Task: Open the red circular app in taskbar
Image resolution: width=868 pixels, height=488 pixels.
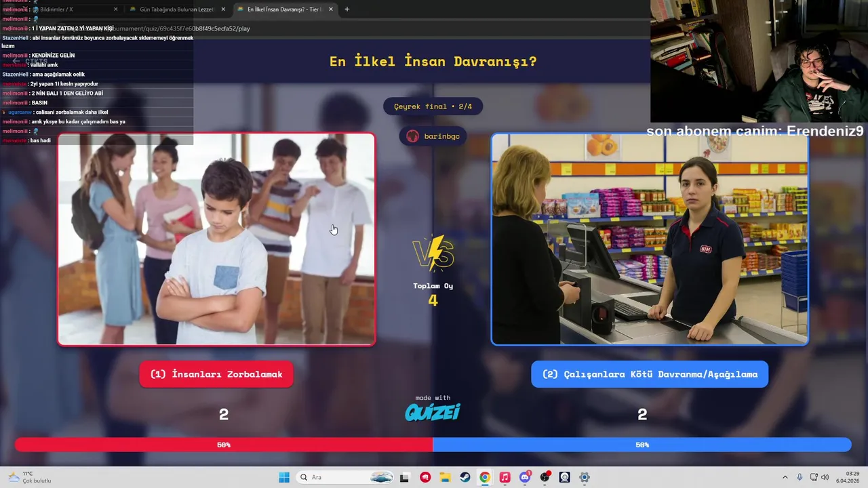Action: pos(425,477)
